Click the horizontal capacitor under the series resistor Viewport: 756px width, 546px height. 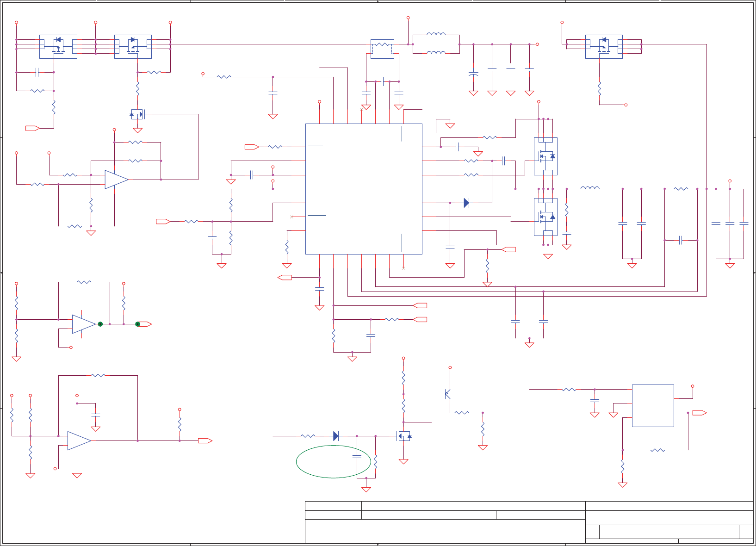click(x=681, y=240)
